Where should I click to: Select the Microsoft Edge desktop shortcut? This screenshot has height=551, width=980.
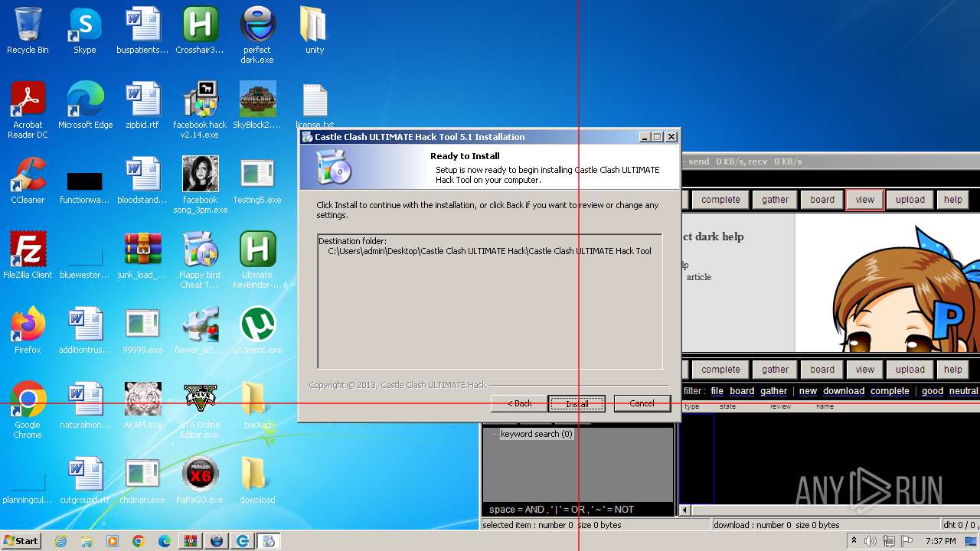pos(85,106)
